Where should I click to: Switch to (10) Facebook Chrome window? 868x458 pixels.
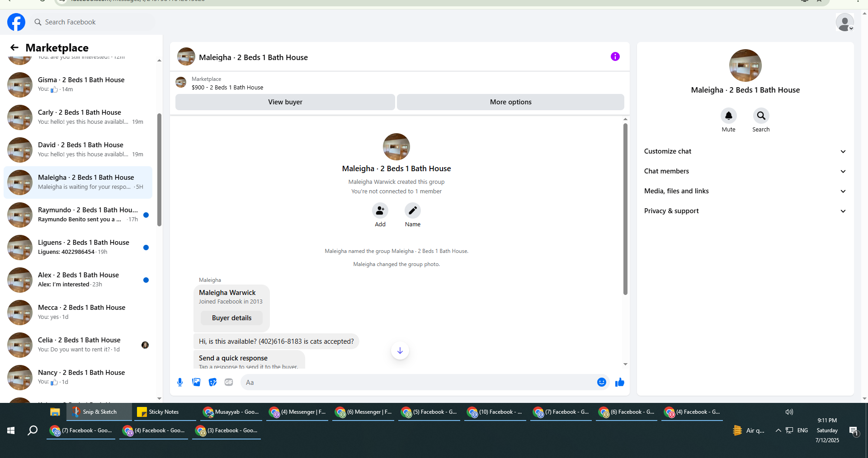(x=495, y=412)
